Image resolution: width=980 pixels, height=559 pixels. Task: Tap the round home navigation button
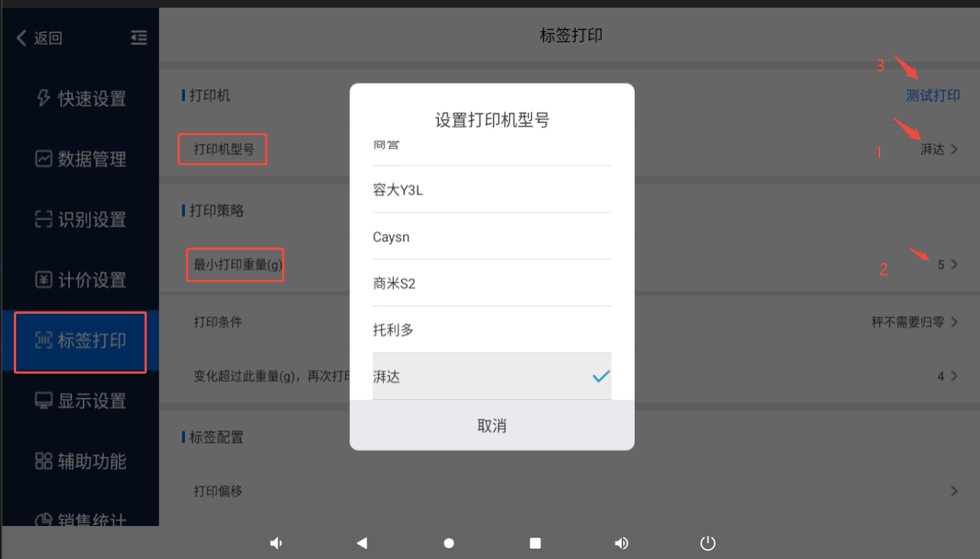pyautogui.click(x=449, y=544)
